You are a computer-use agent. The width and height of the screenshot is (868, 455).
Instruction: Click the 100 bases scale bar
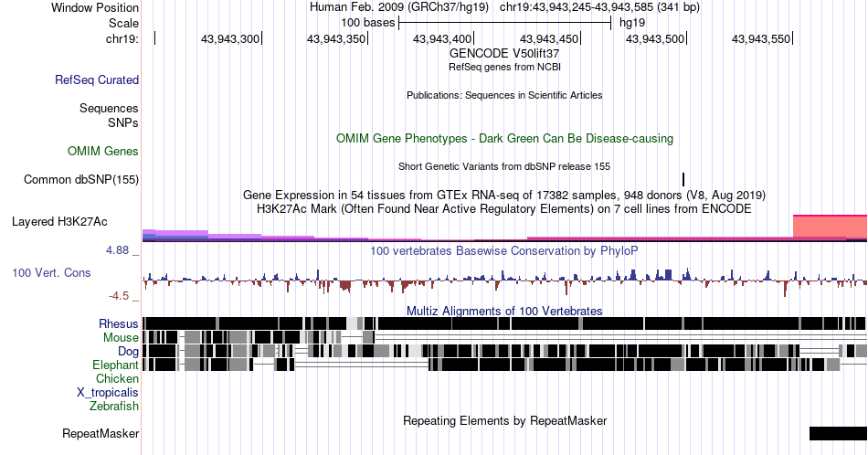coord(504,23)
